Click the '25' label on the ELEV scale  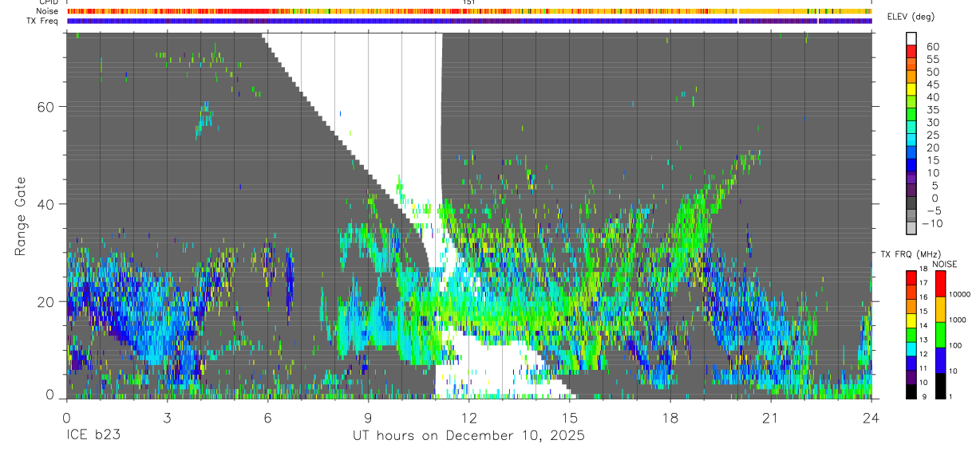931,135
